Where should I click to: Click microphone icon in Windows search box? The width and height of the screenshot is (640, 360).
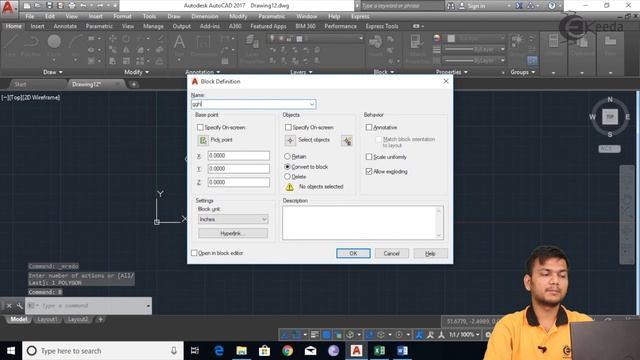174,351
